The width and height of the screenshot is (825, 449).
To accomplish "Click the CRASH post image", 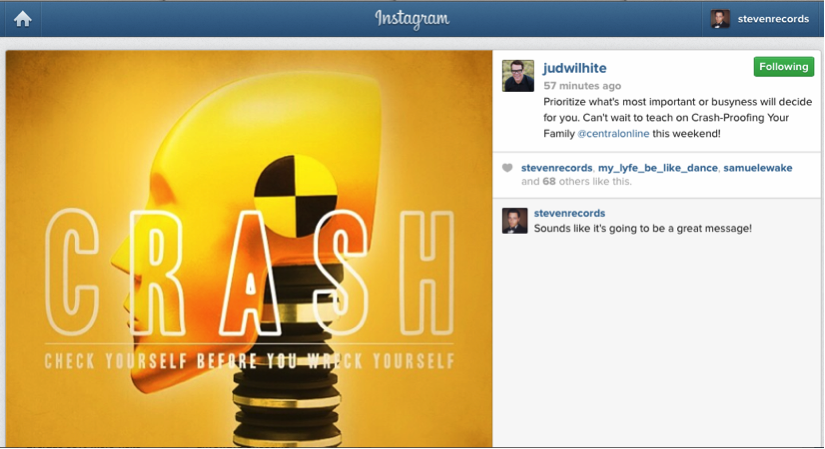I will point(249,248).
